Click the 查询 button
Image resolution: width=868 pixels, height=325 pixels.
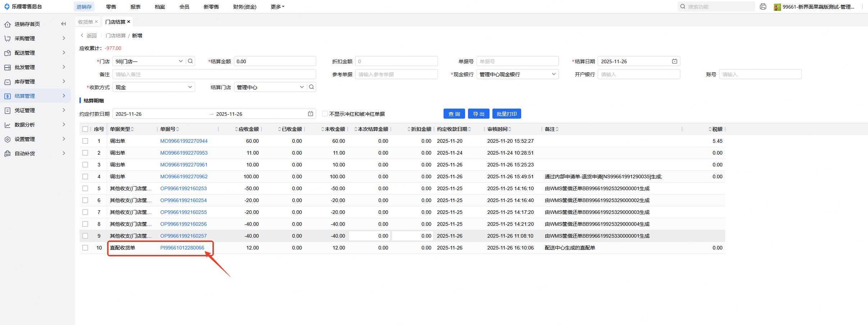click(x=454, y=114)
